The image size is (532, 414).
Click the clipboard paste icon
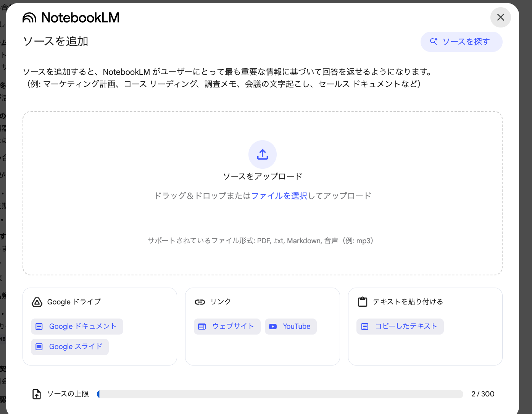[x=363, y=302]
